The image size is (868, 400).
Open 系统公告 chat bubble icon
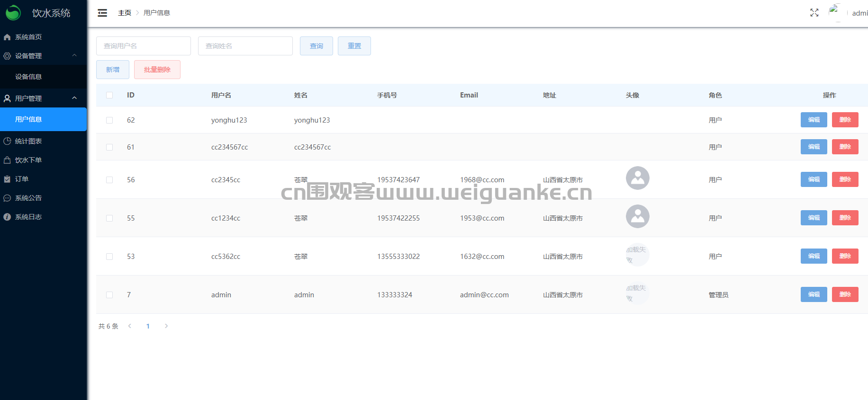tap(7, 198)
